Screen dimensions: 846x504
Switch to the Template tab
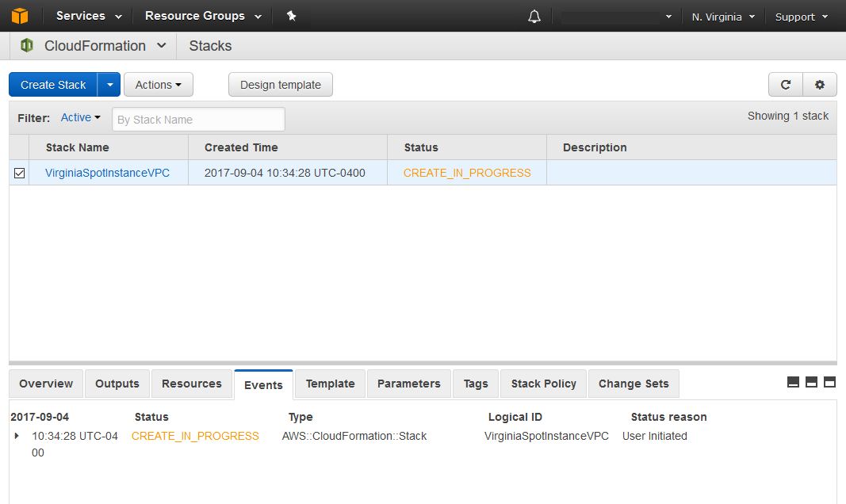pyautogui.click(x=330, y=384)
